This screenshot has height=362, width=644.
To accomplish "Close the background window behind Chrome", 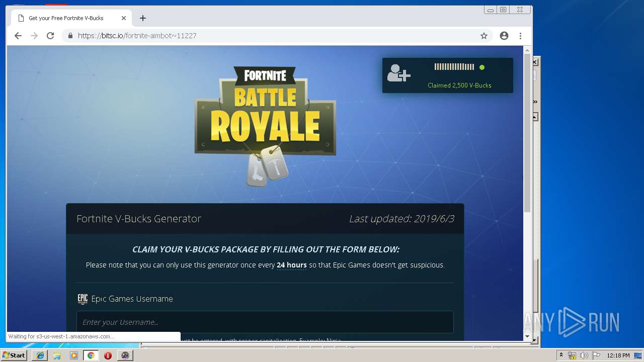I will click(x=535, y=62).
